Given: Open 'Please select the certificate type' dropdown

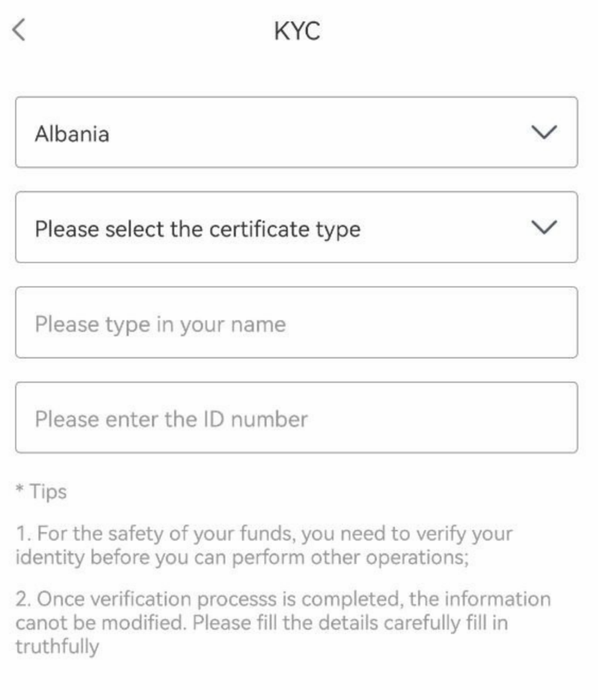Looking at the screenshot, I should click(297, 228).
